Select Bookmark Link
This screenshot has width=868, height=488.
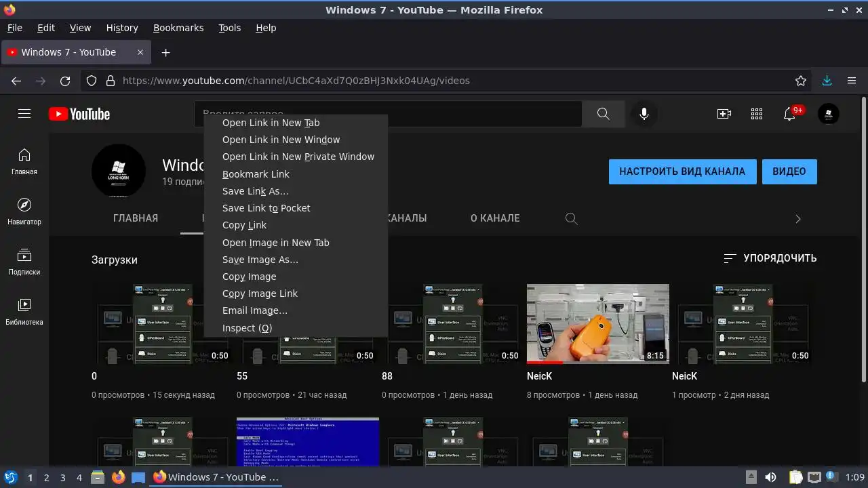pyautogui.click(x=296, y=174)
